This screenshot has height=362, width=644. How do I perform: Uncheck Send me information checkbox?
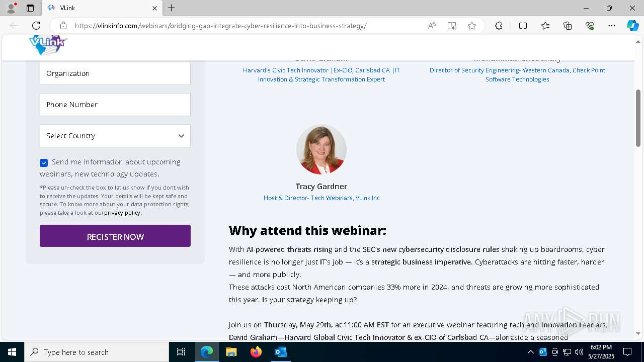(44, 162)
